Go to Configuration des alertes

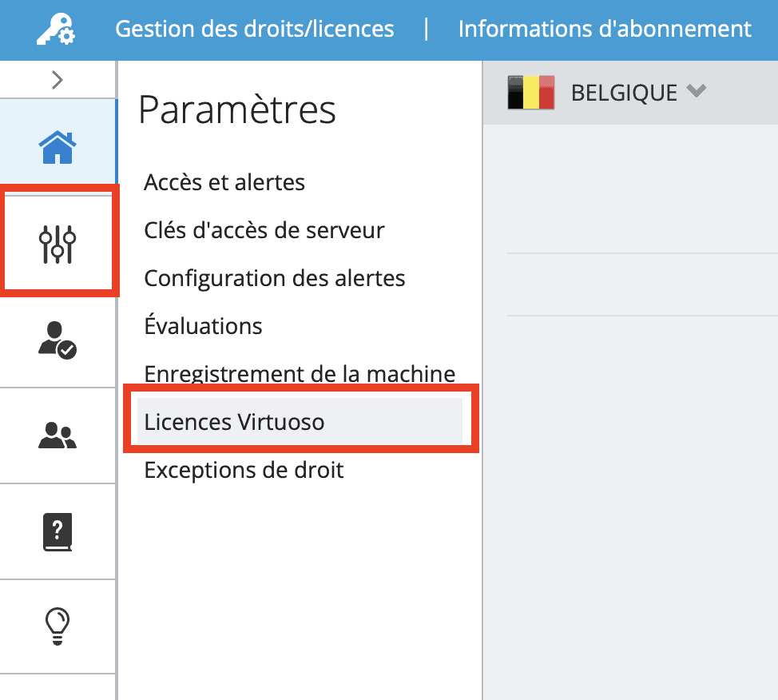(x=275, y=278)
